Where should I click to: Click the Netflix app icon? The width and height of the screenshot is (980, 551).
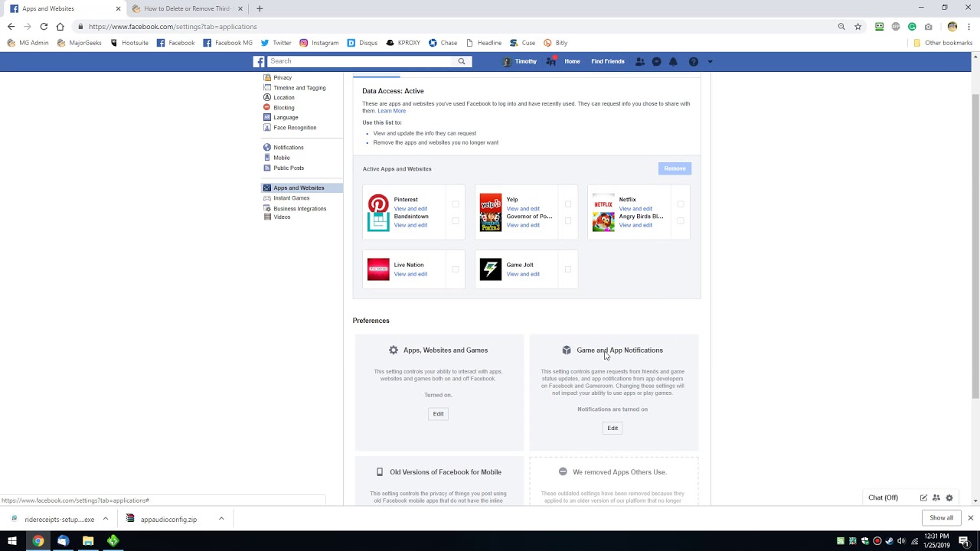[603, 204]
